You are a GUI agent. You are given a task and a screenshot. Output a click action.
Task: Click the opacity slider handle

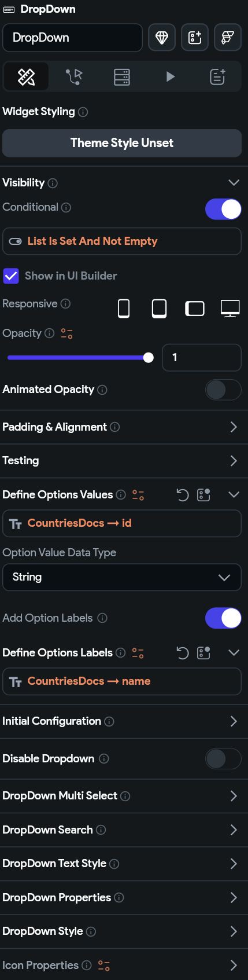149,358
